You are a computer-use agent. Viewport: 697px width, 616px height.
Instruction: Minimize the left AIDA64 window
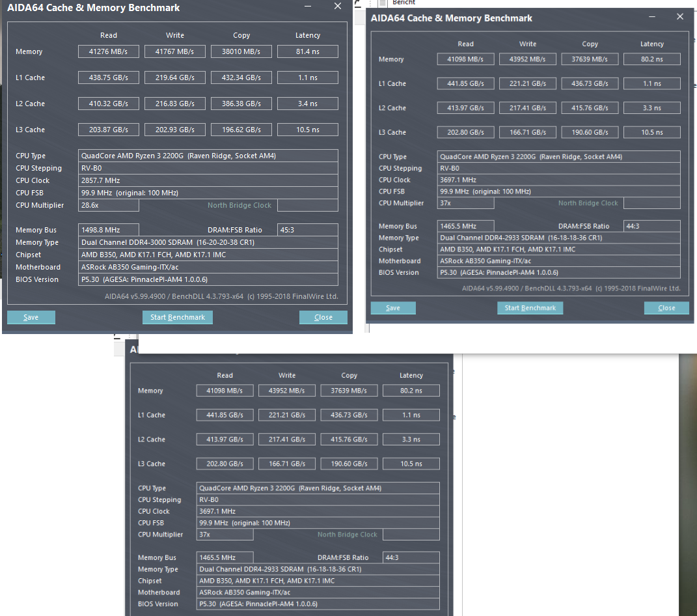point(308,7)
